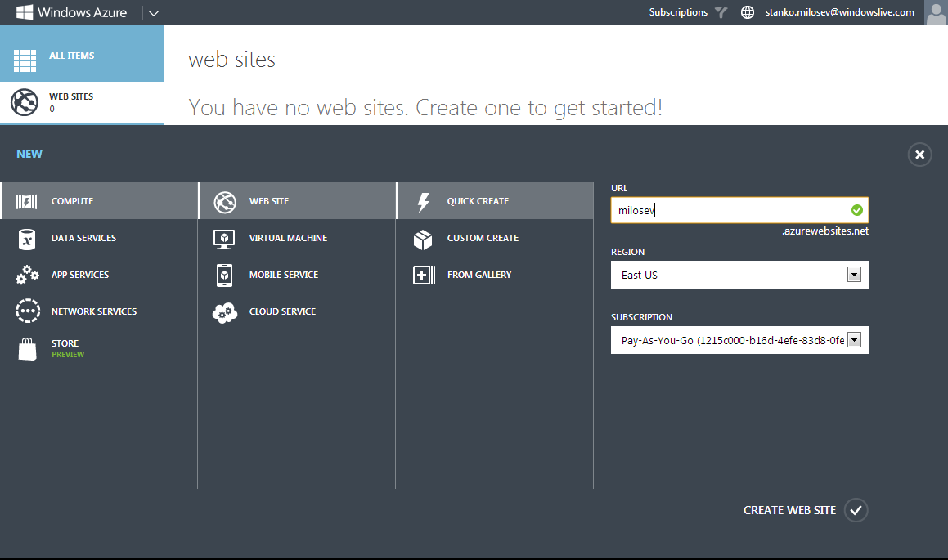Choose the Cloud Service icon
948x560 pixels.
click(x=225, y=312)
